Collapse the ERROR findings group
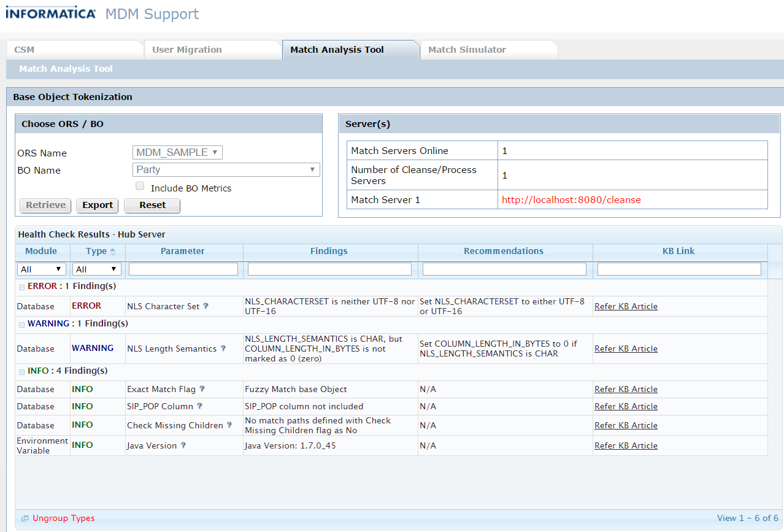The height and width of the screenshot is (532, 784). point(21,287)
